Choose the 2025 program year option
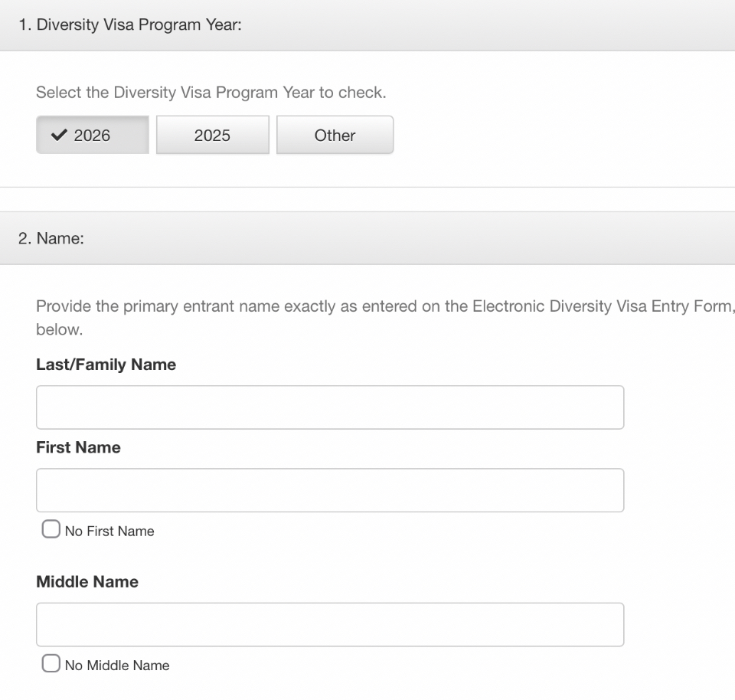Viewport: 735px width, 700px height. (x=213, y=135)
